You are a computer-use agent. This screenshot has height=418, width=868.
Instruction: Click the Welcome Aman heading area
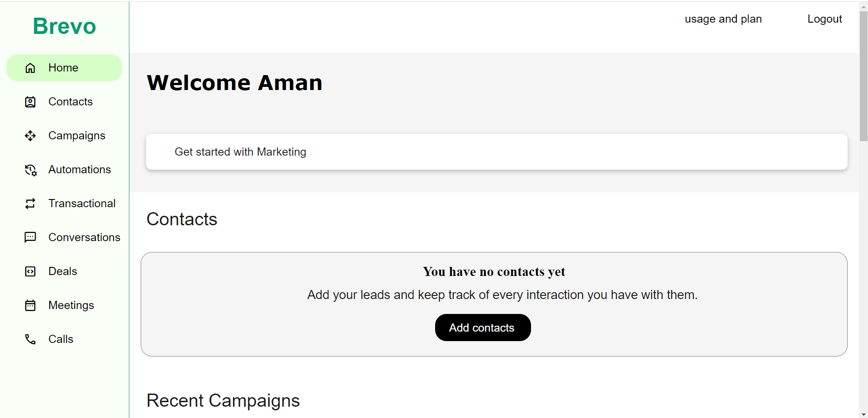pyautogui.click(x=234, y=82)
